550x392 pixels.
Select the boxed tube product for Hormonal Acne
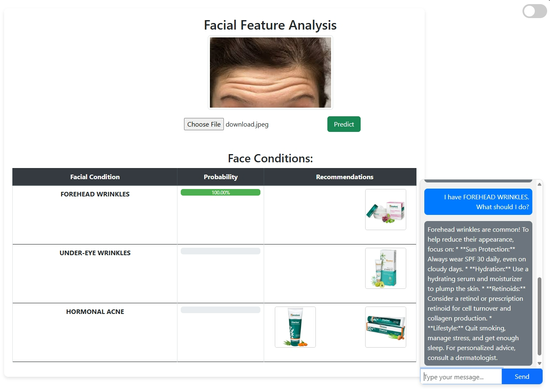pyautogui.click(x=385, y=327)
